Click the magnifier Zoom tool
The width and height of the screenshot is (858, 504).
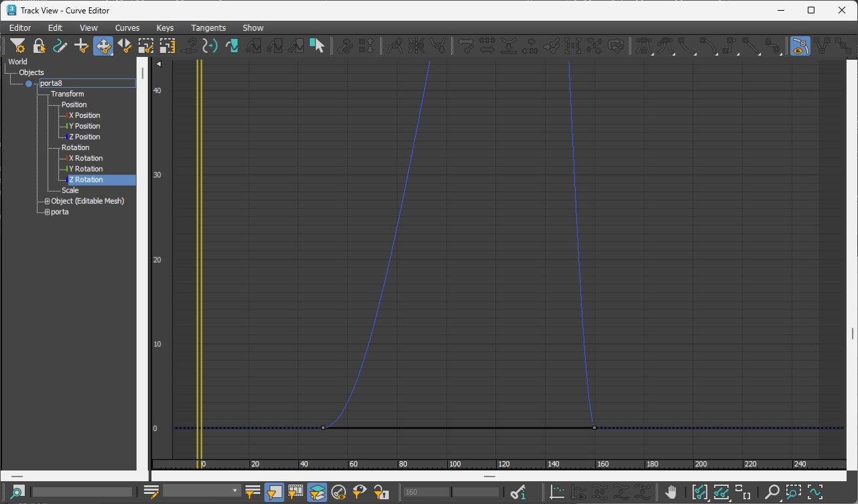point(772,492)
